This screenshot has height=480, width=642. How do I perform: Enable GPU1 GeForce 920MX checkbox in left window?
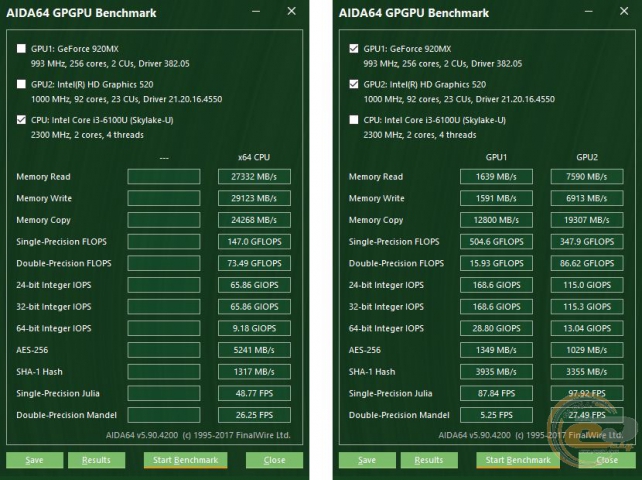[x=22, y=48]
